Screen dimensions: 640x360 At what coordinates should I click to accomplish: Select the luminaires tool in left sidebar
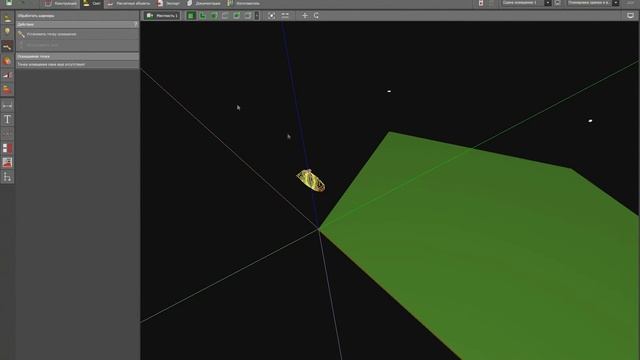(x=7, y=19)
